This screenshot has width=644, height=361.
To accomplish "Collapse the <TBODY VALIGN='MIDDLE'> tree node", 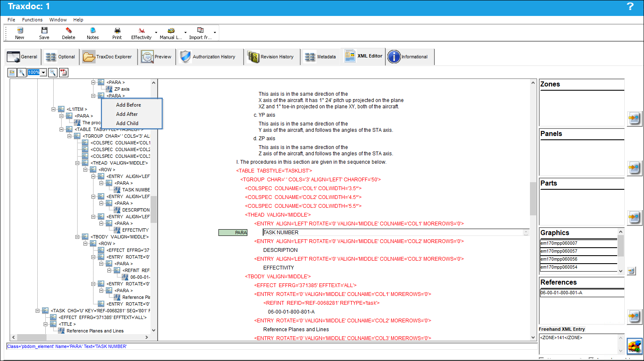I will click(78, 237).
